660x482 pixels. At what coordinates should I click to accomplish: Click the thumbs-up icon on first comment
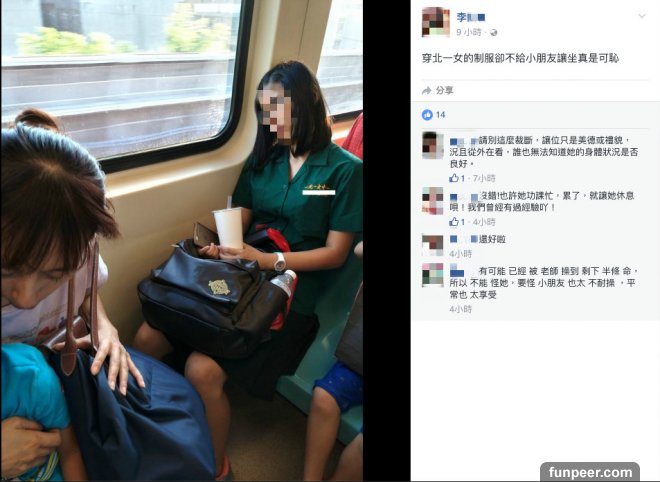(x=453, y=178)
